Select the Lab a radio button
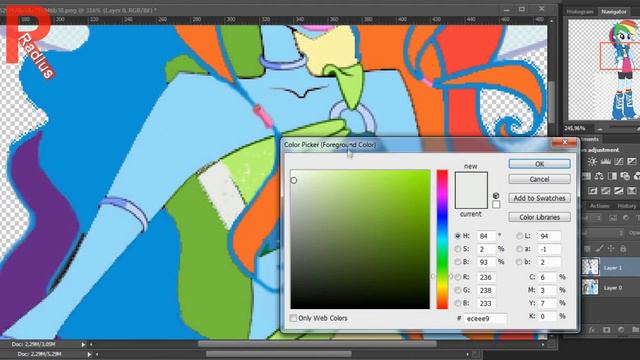Image resolution: width=640 pixels, height=360 pixels. (519, 249)
